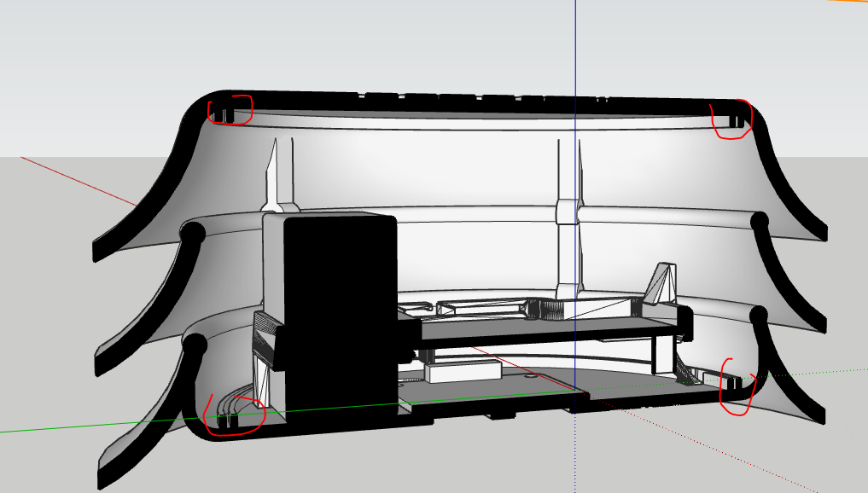This screenshot has height=493, width=868.
Task: Select the red-circled notch at bottom-left base
Action: tap(232, 416)
